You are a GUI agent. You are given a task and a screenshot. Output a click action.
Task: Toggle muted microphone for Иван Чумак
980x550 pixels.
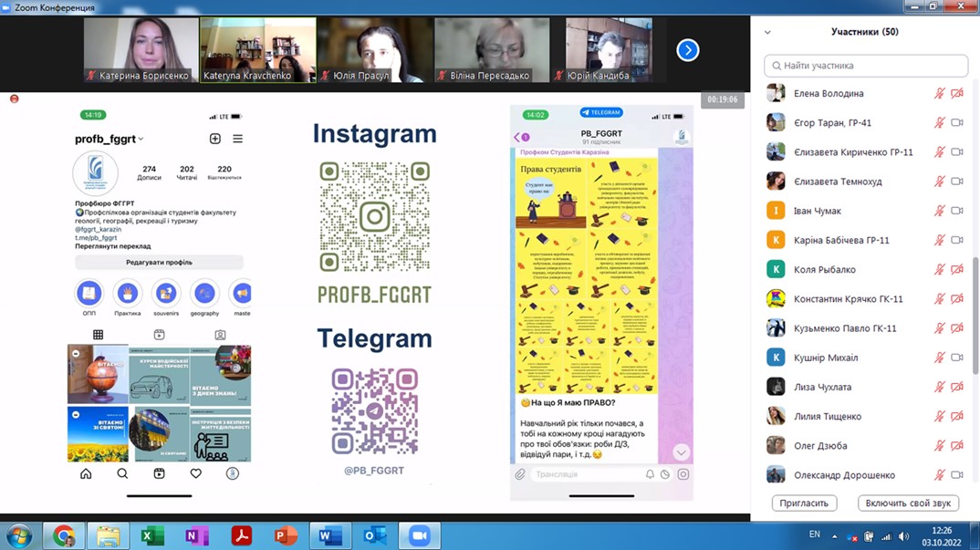(939, 212)
